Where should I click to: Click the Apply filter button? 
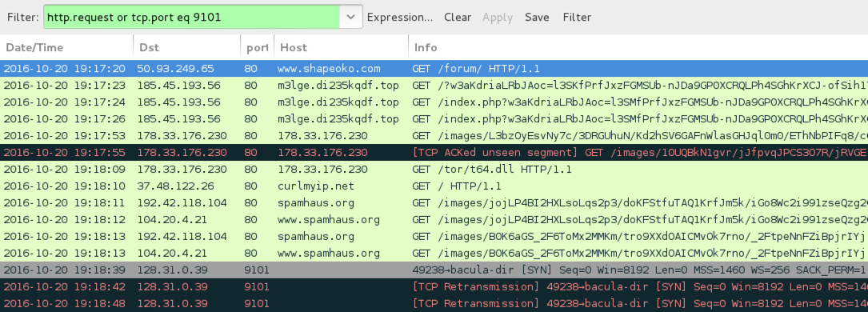click(497, 17)
